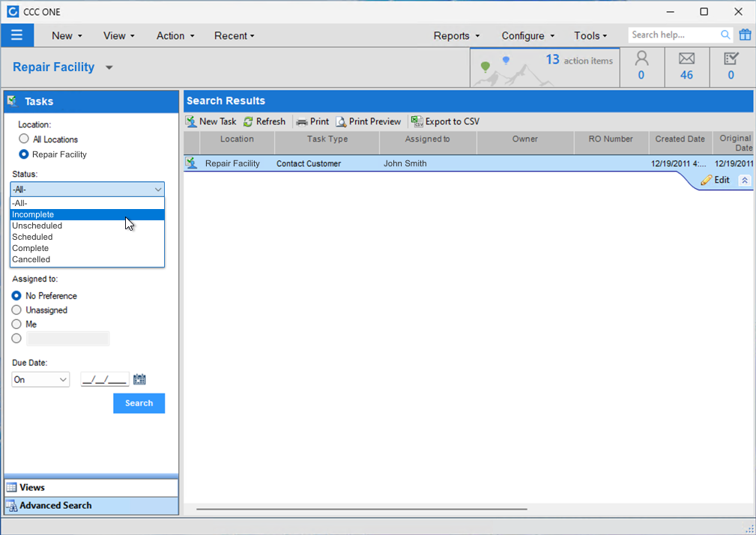The height and width of the screenshot is (535, 756).
Task: Expand the Repair Facility selector arrow
Action: pos(109,67)
